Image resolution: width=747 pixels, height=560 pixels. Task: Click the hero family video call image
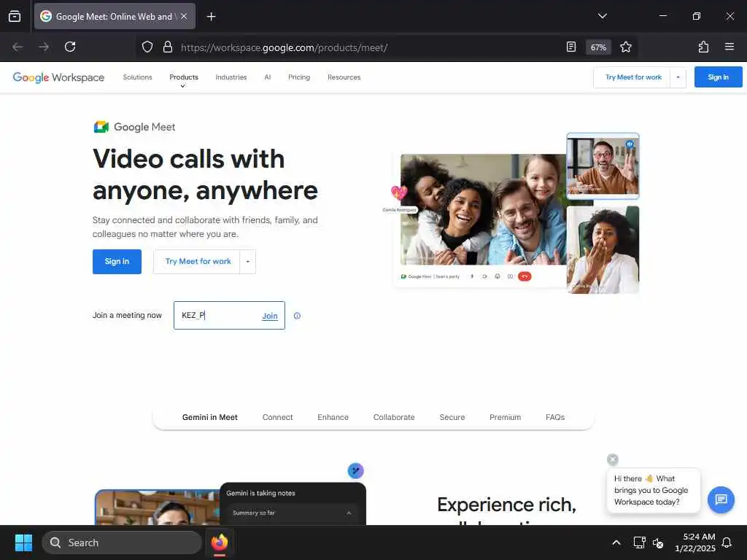coord(484,209)
